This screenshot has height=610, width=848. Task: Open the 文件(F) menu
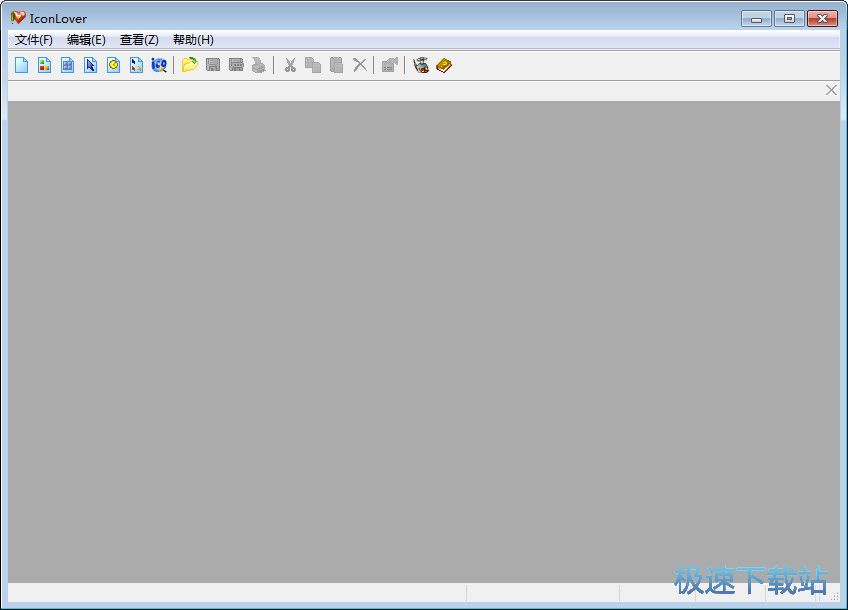click(34, 40)
